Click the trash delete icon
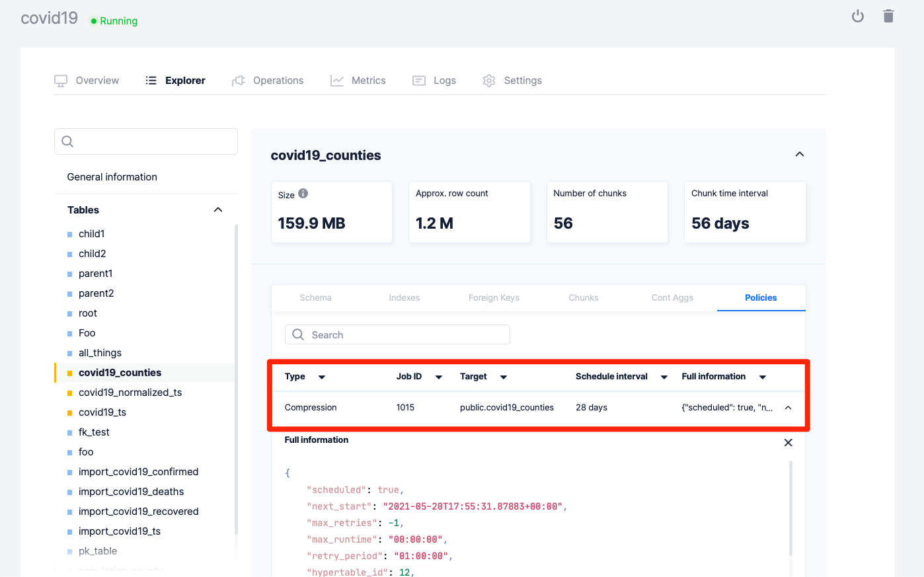Screen dimensions: 924x577 [x=888, y=17]
